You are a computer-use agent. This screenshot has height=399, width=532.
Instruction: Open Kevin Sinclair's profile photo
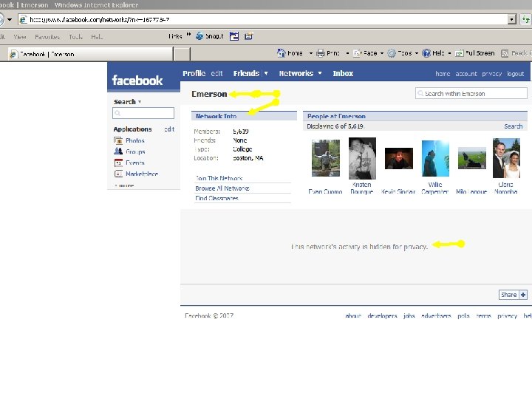[x=399, y=158]
